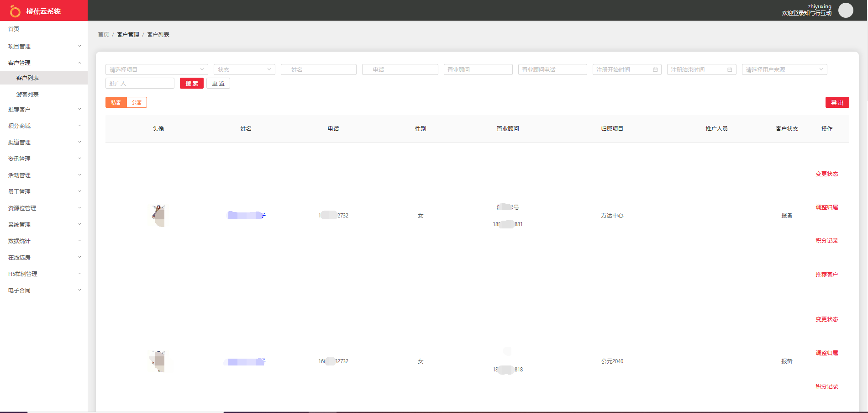This screenshot has width=868, height=413.
Task: Expand 员工管理 sidebar menu
Action: [x=44, y=191]
